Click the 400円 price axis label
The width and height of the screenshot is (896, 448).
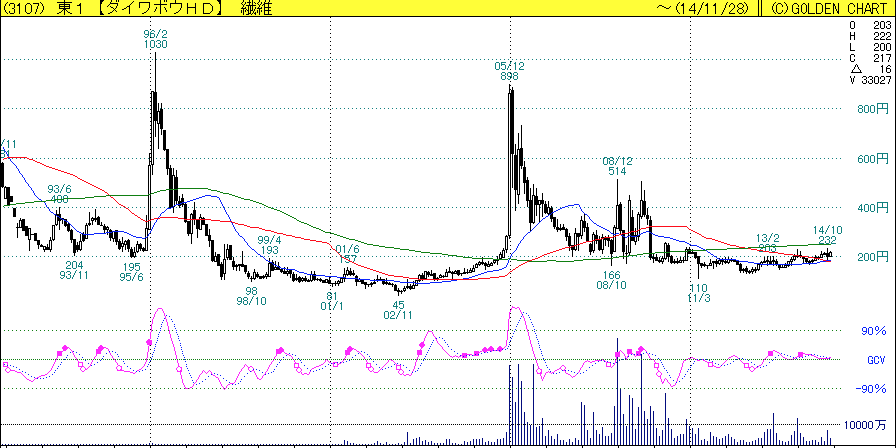(x=873, y=207)
